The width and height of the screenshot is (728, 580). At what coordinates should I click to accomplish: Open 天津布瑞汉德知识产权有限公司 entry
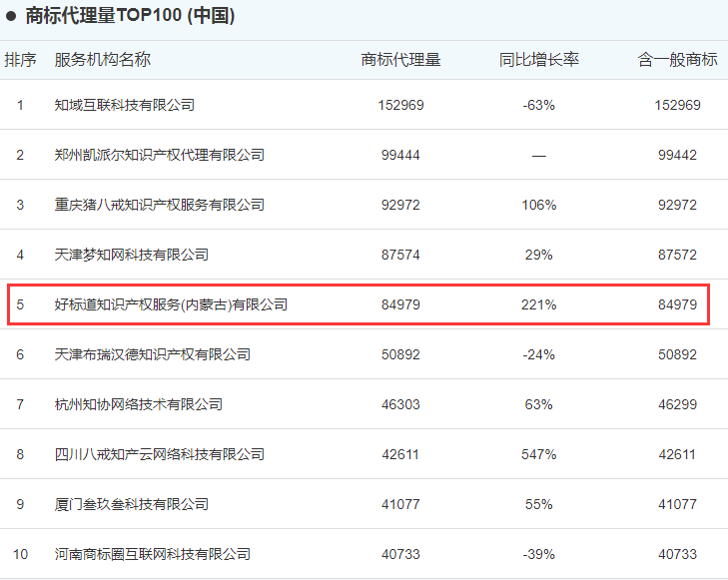[152, 354]
